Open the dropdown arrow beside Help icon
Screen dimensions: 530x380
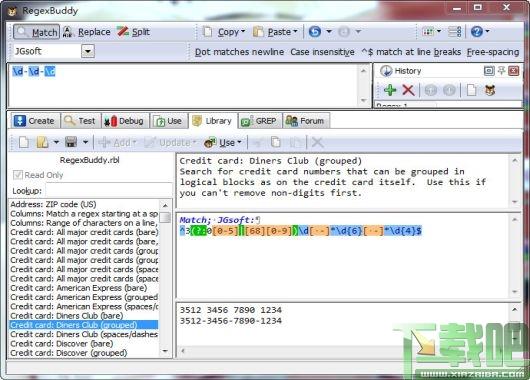tap(487, 32)
